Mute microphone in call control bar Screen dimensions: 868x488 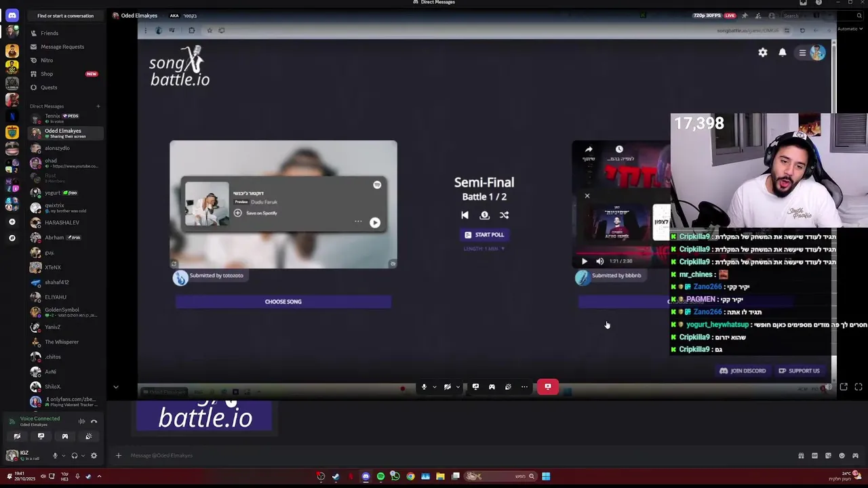tap(424, 387)
